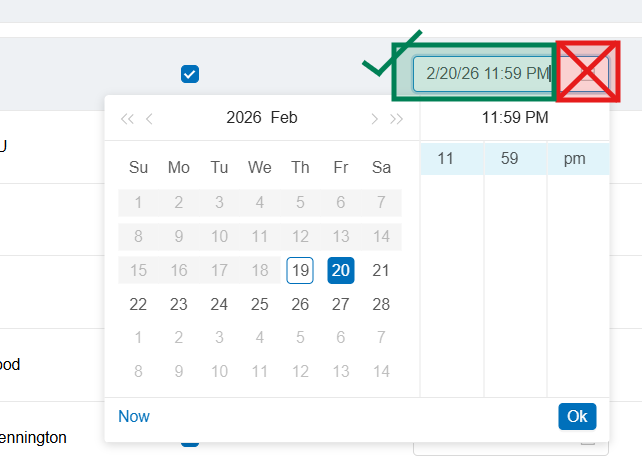Image resolution: width=642 pixels, height=472 pixels.
Task: Open the Feb month selector
Action: point(284,118)
